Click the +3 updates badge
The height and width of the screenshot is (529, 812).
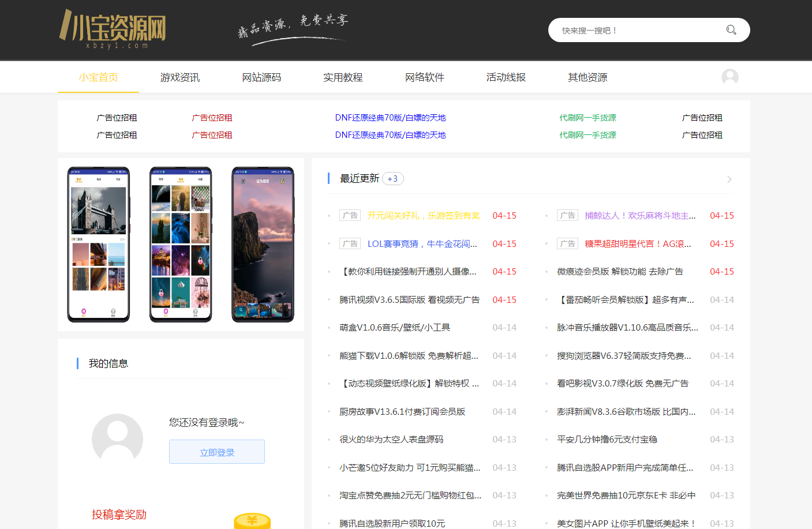point(392,179)
